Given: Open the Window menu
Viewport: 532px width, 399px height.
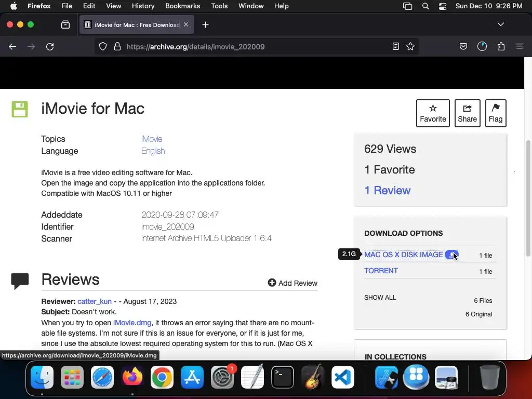Looking at the screenshot, I should pyautogui.click(x=251, y=6).
